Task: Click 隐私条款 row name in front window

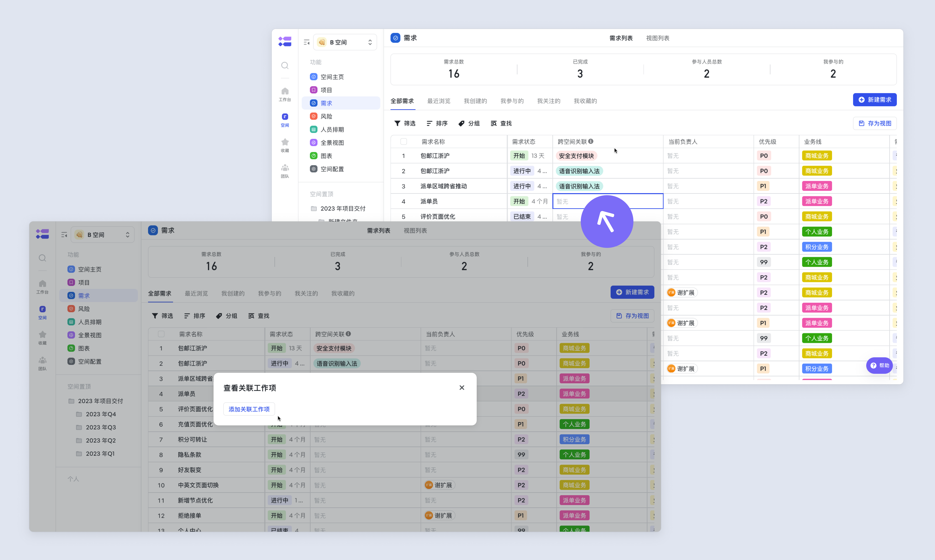Action: coord(189,455)
